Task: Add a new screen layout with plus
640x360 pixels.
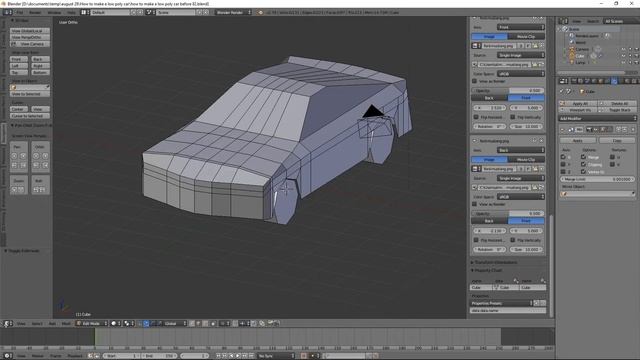Action: 133,12
